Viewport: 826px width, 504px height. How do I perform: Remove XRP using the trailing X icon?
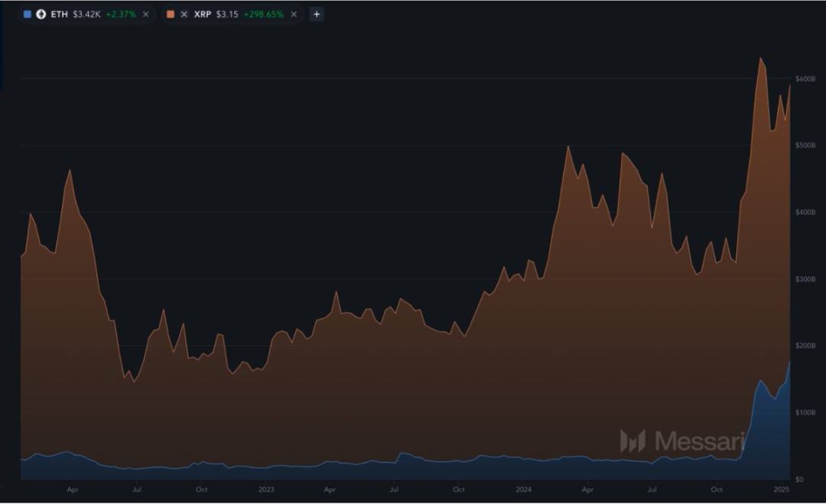coord(293,14)
